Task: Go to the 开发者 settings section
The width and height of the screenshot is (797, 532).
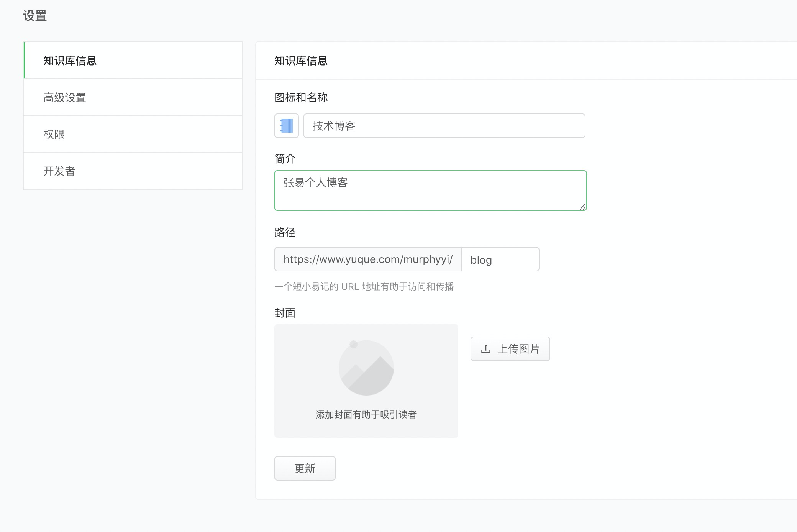Action: click(59, 171)
